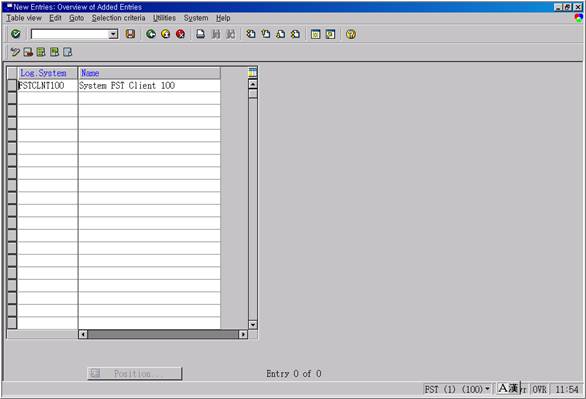This screenshot has height=399, width=586.
Task: Select the FSTCLNT100 row selector box
Action: [x=12, y=86]
